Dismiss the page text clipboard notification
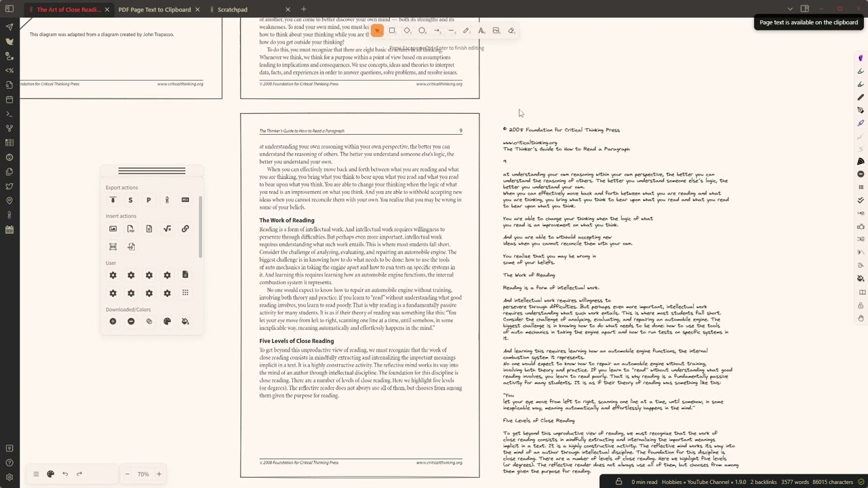 pos(808,22)
